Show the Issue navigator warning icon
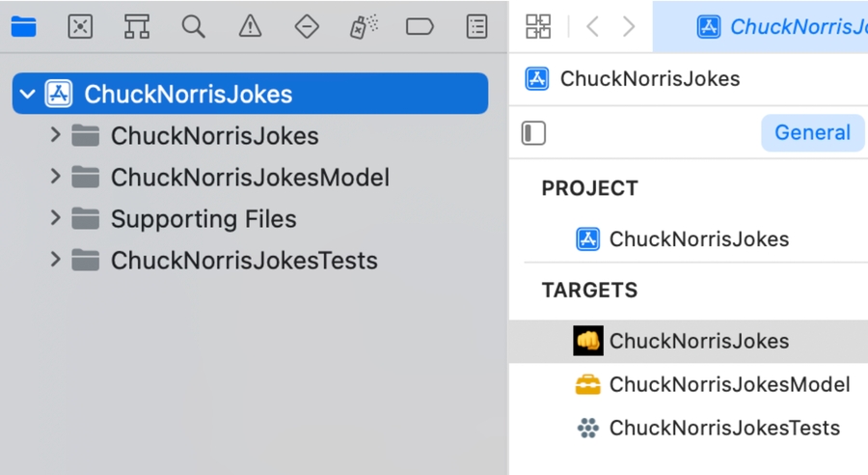Screen dimensions: 868x475 click(x=251, y=27)
